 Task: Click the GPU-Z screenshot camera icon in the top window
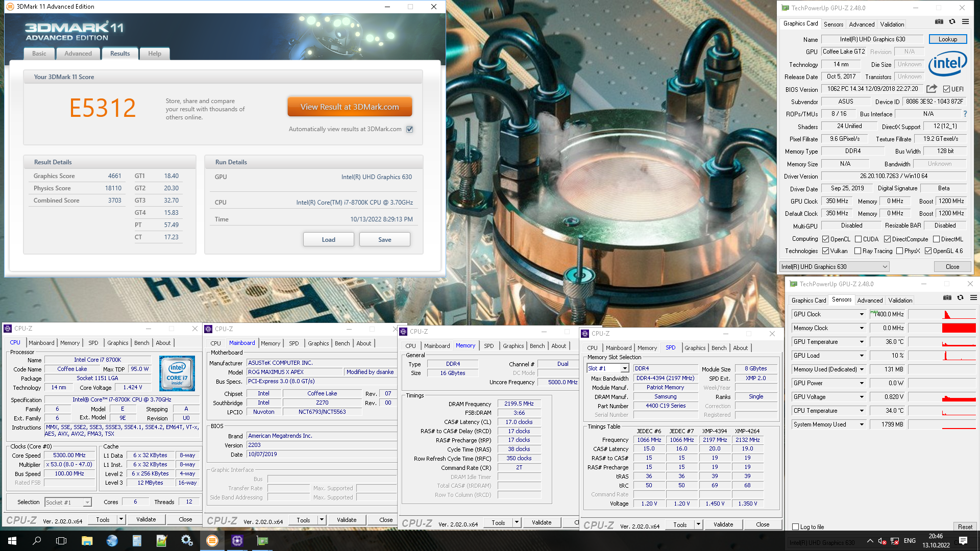pyautogui.click(x=939, y=22)
